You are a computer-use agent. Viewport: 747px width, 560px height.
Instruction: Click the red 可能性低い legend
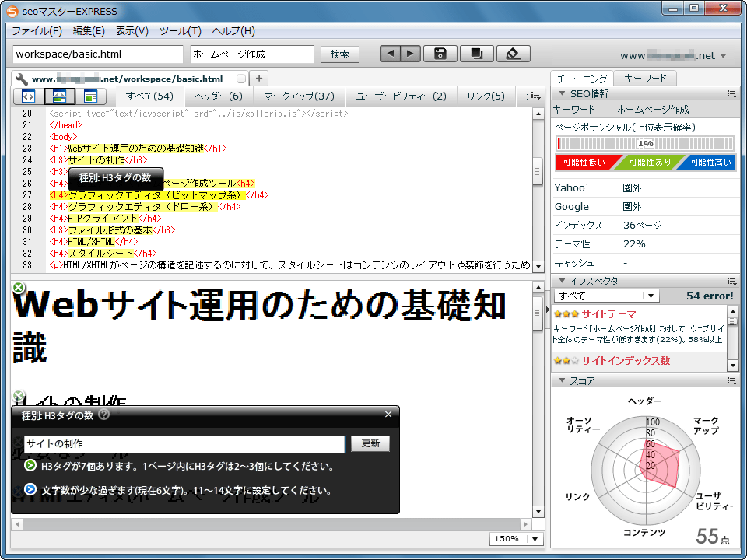[584, 163]
